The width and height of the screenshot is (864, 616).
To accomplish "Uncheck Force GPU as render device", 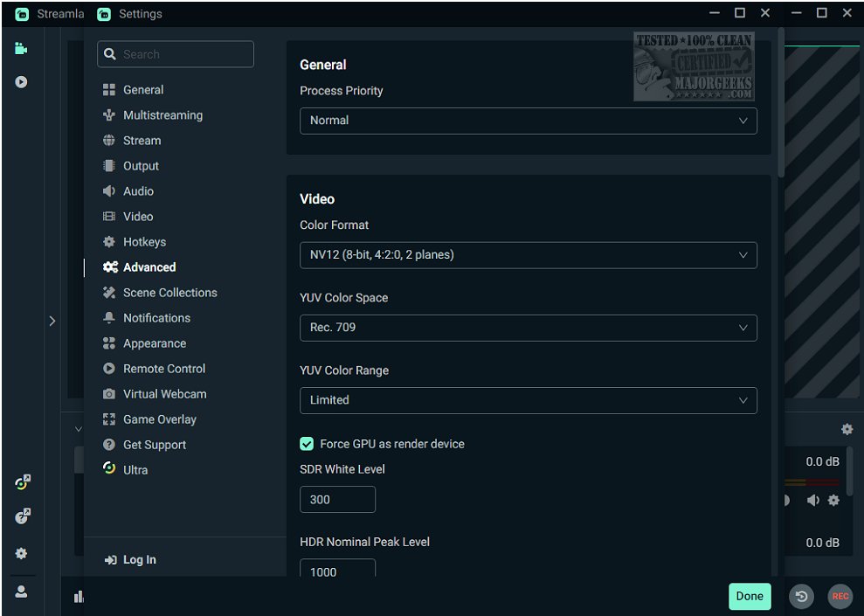I will 307,444.
